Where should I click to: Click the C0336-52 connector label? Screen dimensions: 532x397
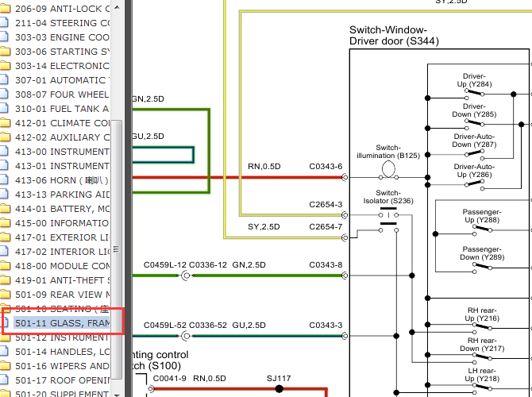208,325
